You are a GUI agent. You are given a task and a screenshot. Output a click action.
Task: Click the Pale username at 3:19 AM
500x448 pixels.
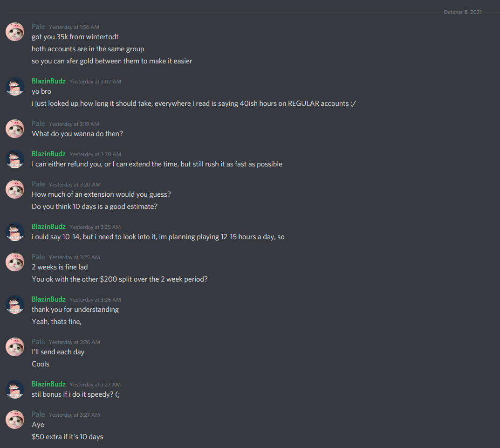pos(38,124)
